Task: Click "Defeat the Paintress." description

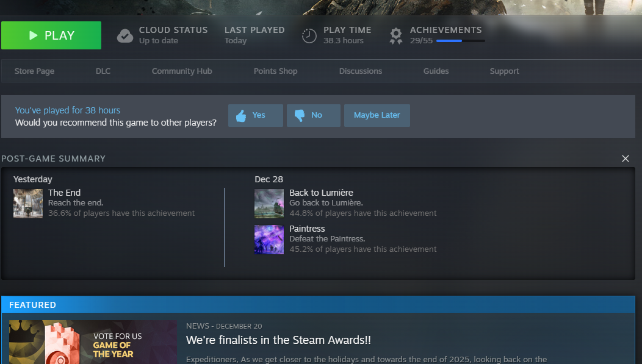Action: tap(327, 239)
